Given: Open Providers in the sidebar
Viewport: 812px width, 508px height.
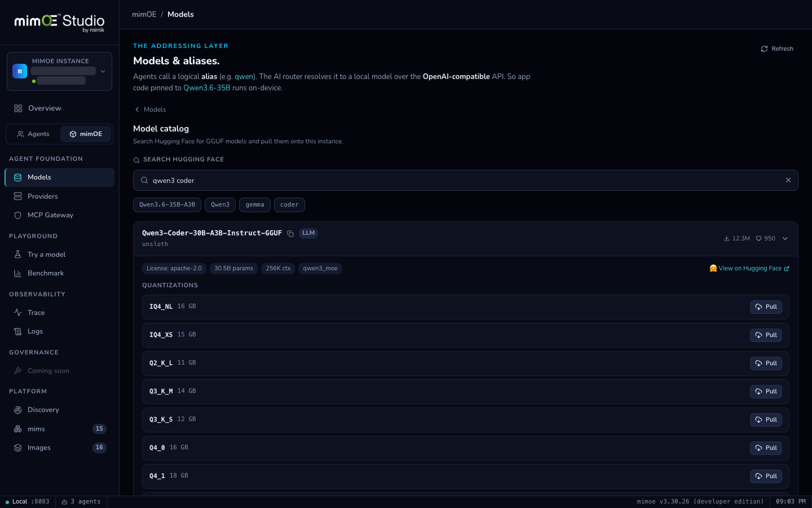Looking at the screenshot, I should [x=60, y=196].
